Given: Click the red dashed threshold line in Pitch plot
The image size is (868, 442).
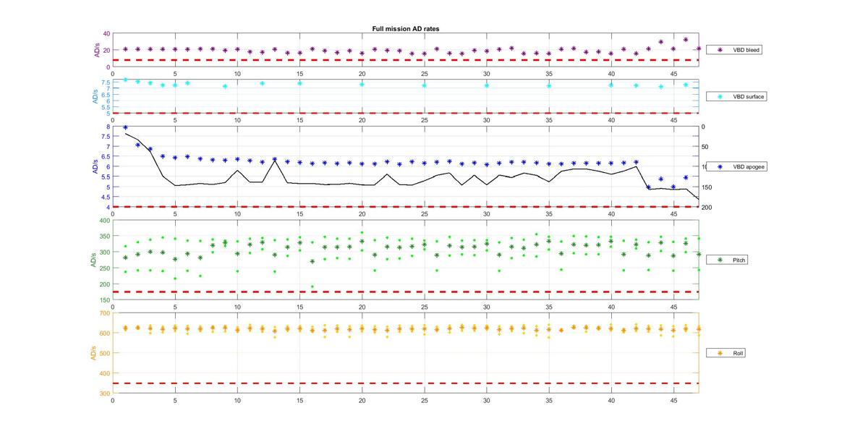Looking at the screenshot, I should (x=405, y=292).
